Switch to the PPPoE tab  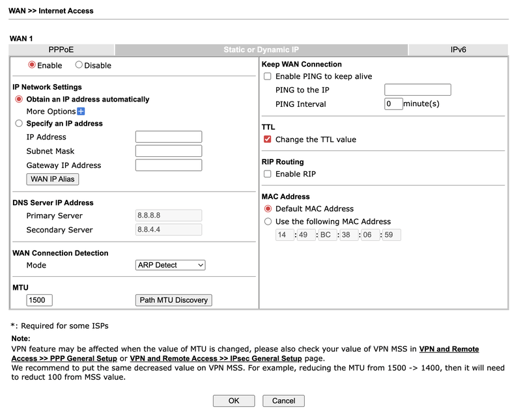pos(61,49)
